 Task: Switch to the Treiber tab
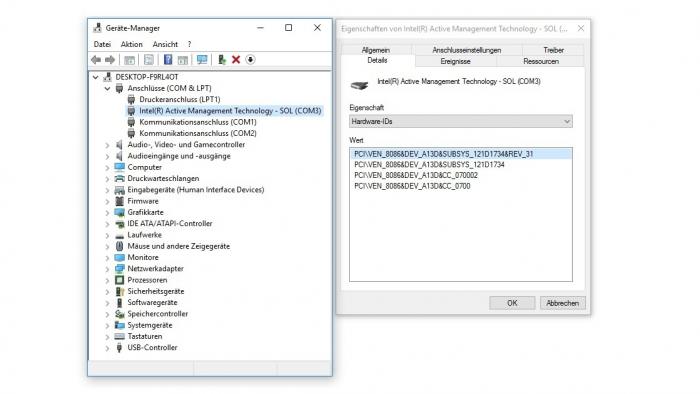coord(553,50)
